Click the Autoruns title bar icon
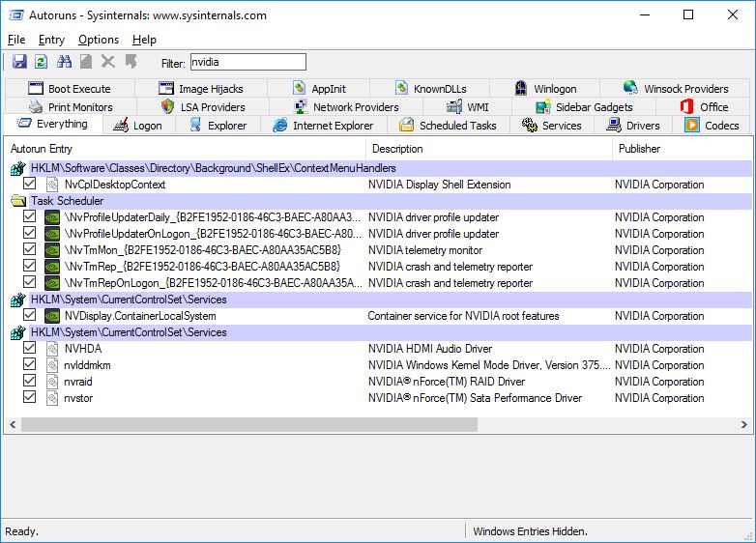Screen dimensions: 756x543 15,14
